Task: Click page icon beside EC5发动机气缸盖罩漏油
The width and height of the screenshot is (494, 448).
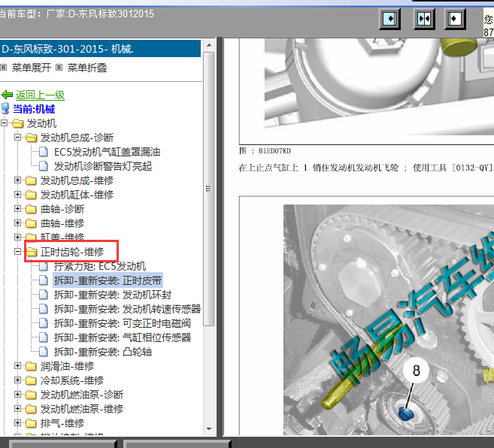Action: pyautogui.click(x=44, y=152)
